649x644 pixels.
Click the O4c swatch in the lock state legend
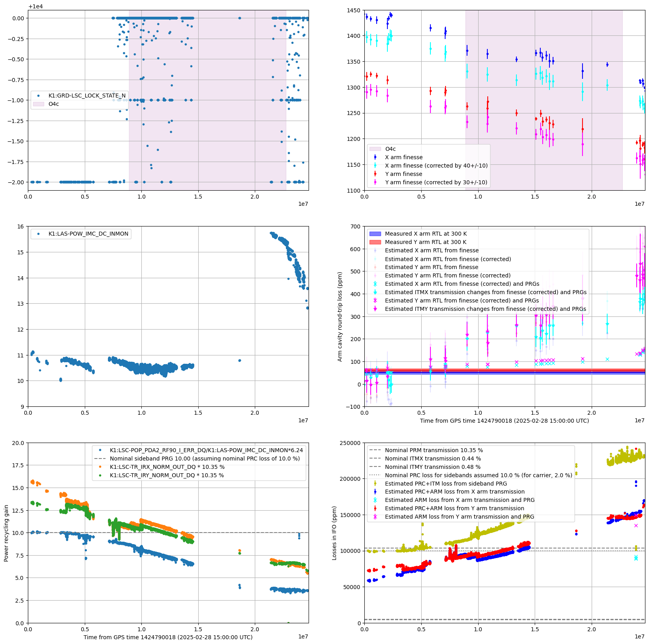click(x=39, y=104)
